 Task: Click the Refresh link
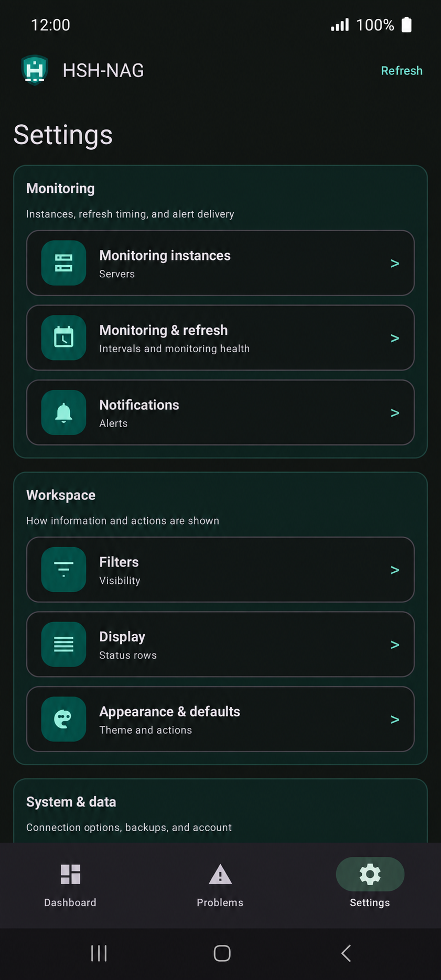(x=402, y=71)
